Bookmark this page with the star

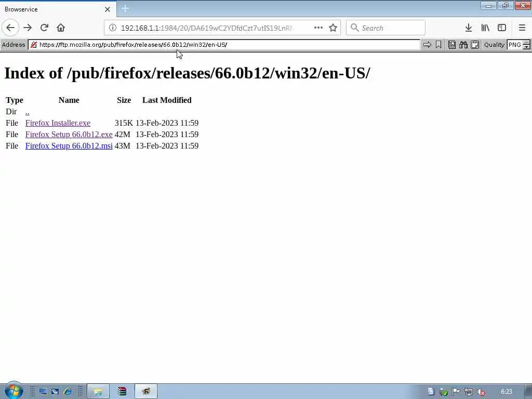(x=333, y=28)
